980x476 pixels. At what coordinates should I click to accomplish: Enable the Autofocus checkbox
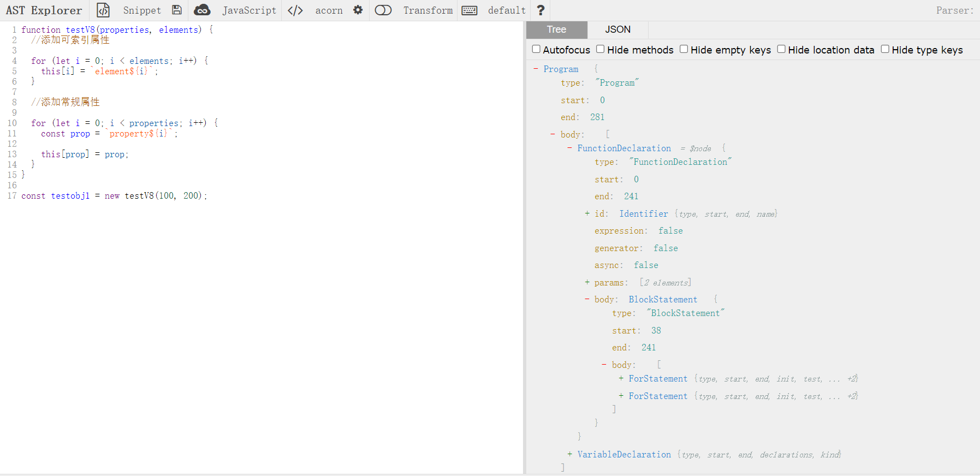[x=536, y=49]
